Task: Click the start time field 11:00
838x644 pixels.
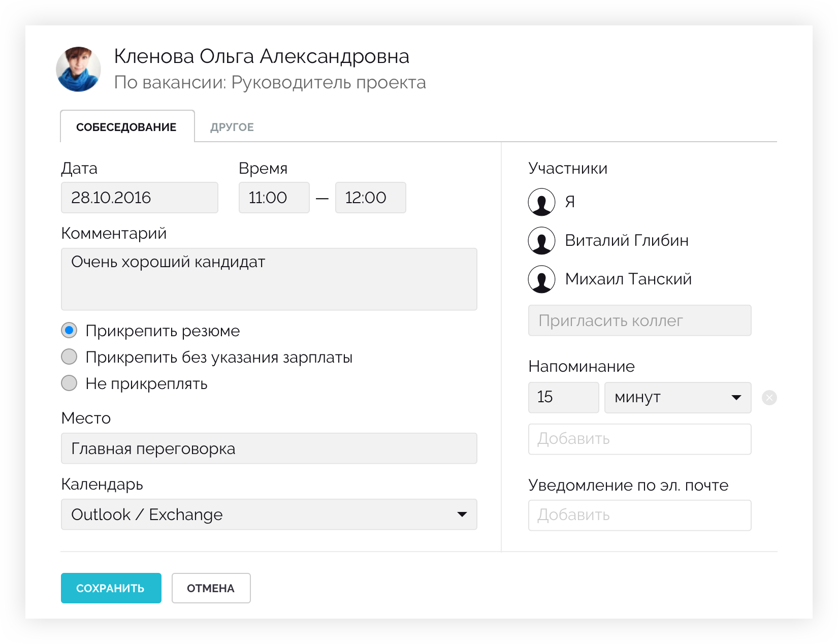Action: (274, 198)
